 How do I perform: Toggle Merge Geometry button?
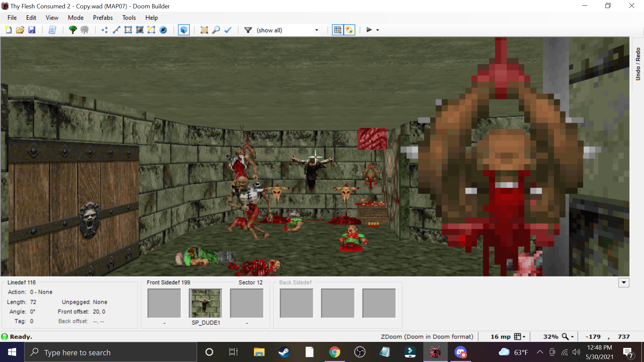pyautogui.click(x=349, y=30)
